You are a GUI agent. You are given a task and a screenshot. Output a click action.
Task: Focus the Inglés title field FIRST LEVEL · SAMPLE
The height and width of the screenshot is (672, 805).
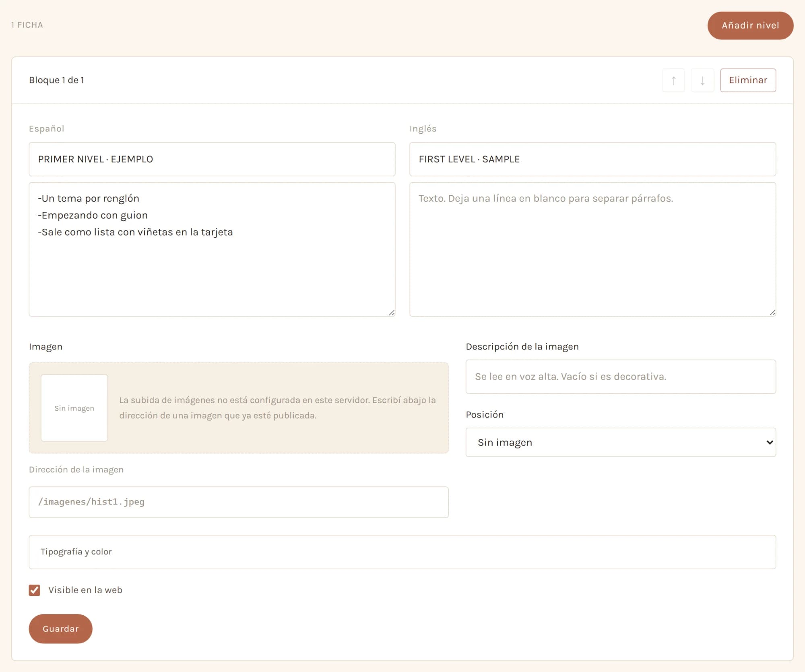tap(592, 159)
